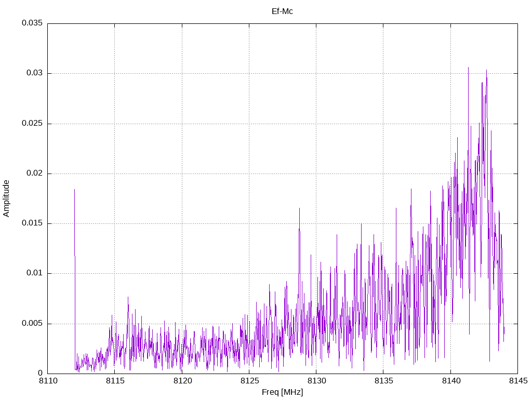Click the isolated spike top near 8112 MHz
The width and height of the screenshot is (532, 399).
(x=74, y=190)
